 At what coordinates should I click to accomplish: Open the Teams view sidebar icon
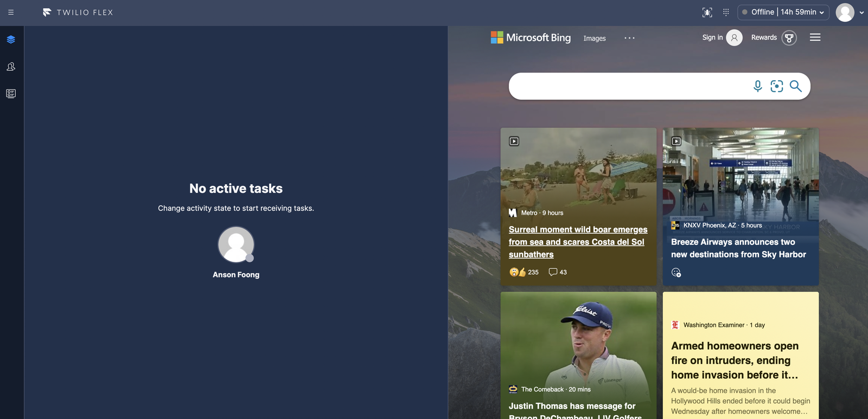click(x=11, y=67)
